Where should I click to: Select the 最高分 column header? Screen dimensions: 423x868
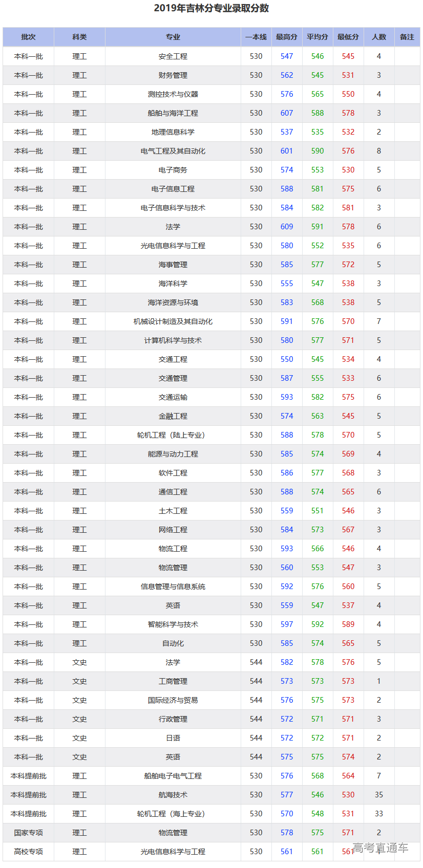(x=287, y=37)
